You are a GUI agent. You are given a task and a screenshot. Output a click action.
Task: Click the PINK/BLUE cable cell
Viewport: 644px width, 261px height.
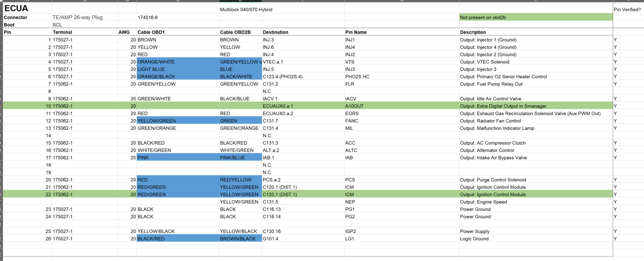point(232,158)
